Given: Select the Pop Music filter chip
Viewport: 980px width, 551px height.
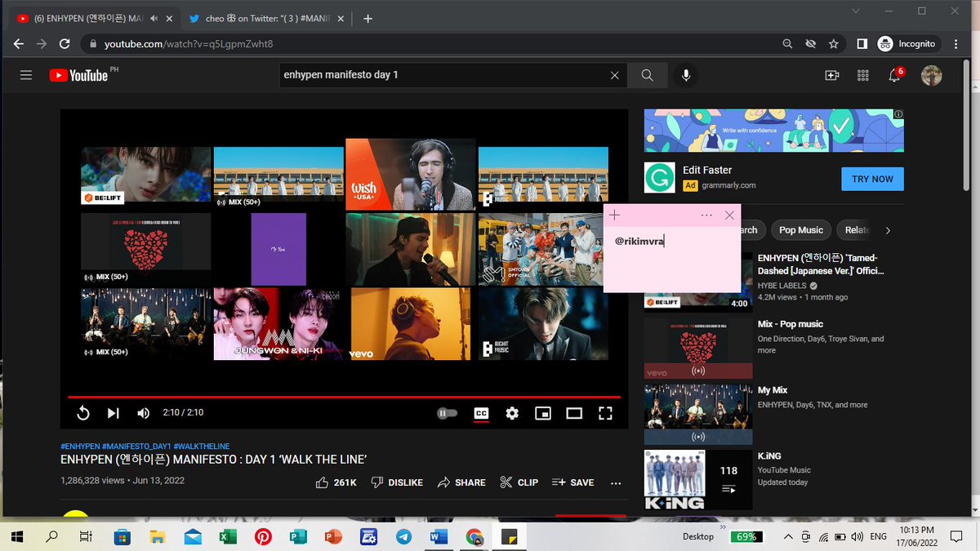Looking at the screenshot, I should [800, 230].
